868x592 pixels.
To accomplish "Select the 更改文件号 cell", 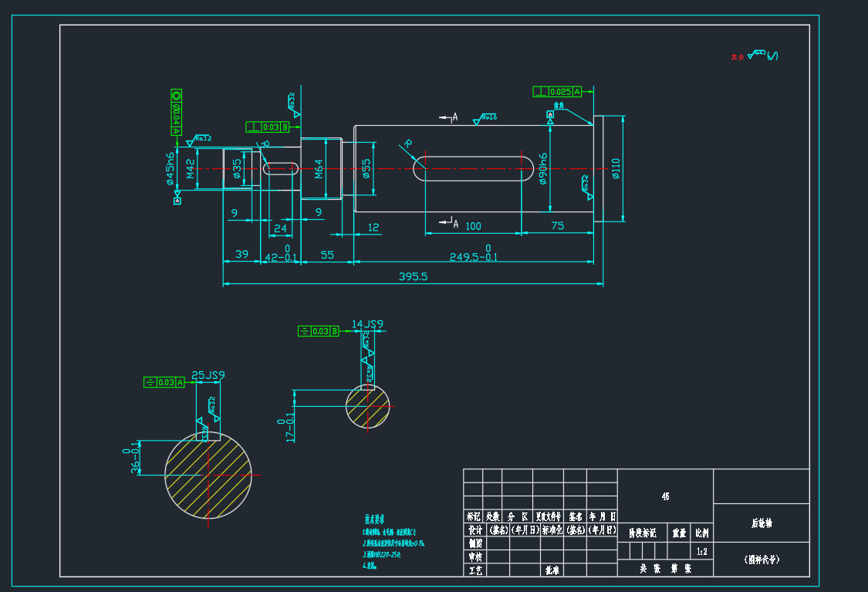I will tap(548, 516).
